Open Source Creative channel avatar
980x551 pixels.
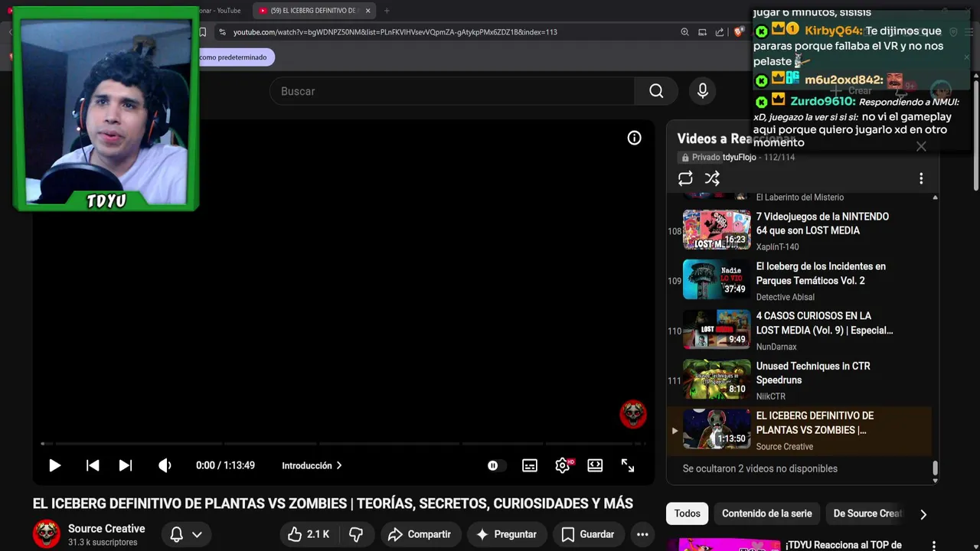(x=47, y=534)
